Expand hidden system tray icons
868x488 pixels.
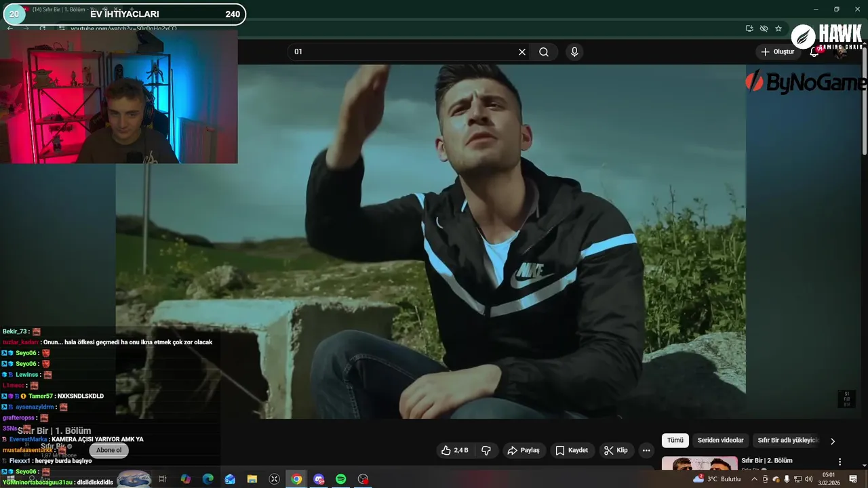(x=754, y=479)
